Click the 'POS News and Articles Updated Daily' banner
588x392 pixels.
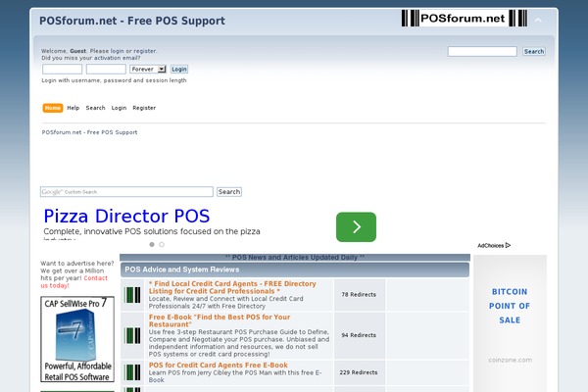coord(295,258)
